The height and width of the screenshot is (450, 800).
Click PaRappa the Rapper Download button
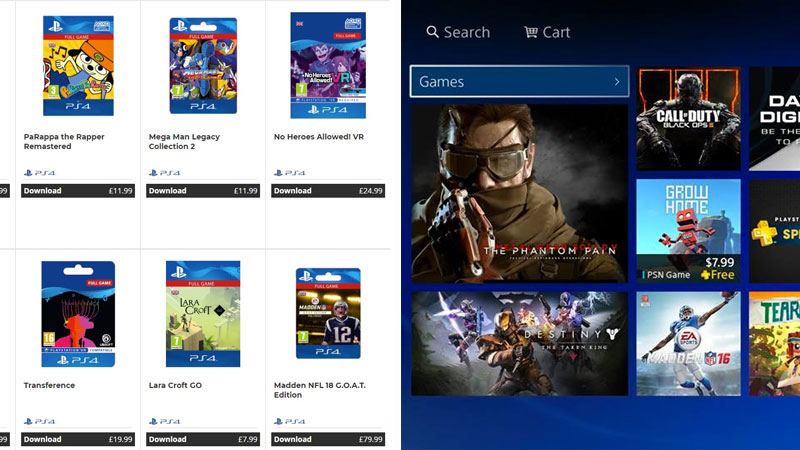coord(78,191)
